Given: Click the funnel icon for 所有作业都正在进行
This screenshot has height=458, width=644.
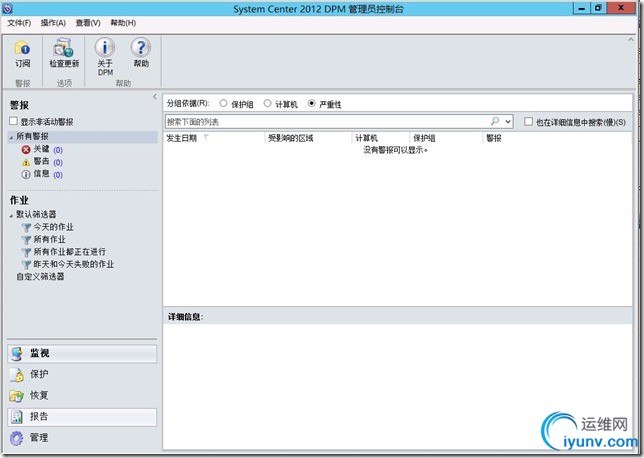Looking at the screenshot, I should pyautogui.click(x=26, y=252).
